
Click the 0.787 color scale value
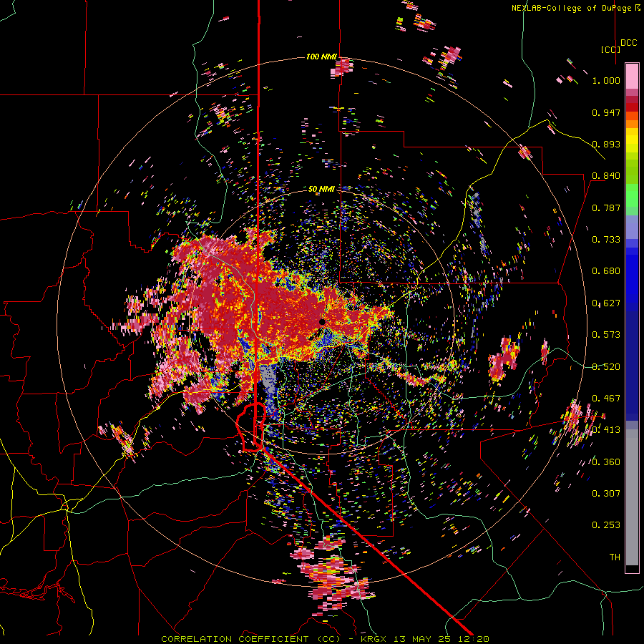[606, 208]
